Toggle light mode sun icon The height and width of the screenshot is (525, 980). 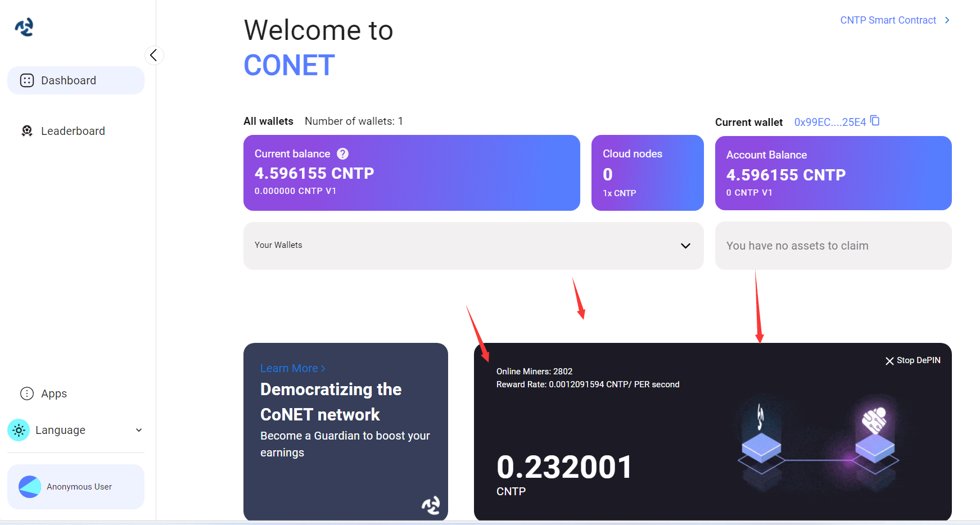coord(19,430)
